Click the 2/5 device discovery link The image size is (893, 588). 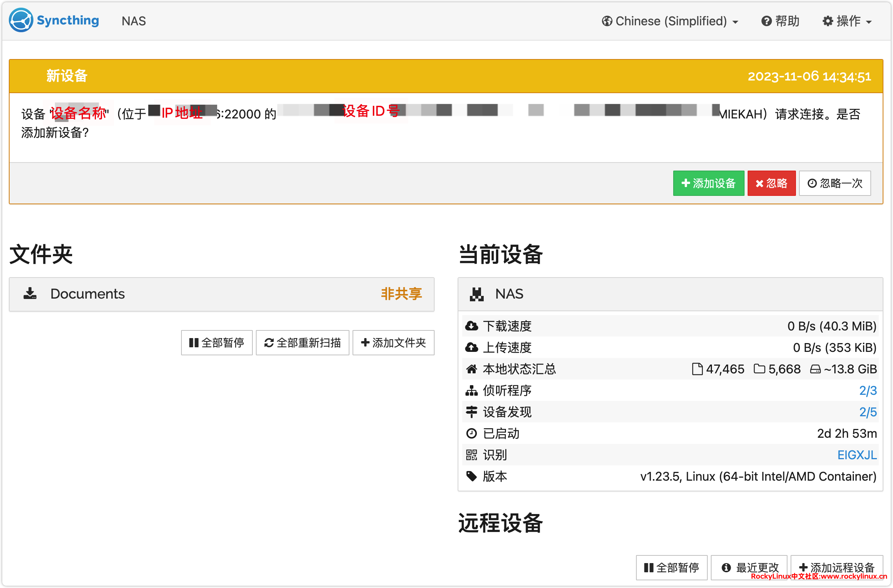pyautogui.click(x=868, y=412)
